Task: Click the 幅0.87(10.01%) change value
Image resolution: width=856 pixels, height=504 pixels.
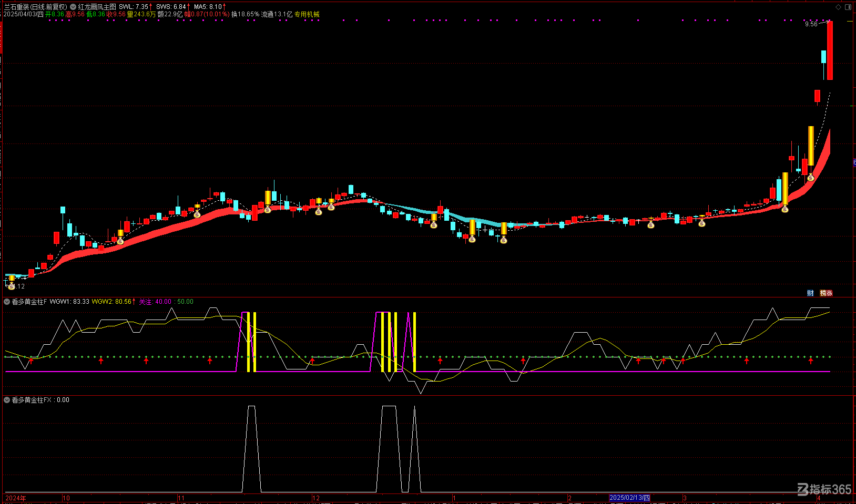Action: (x=207, y=14)
